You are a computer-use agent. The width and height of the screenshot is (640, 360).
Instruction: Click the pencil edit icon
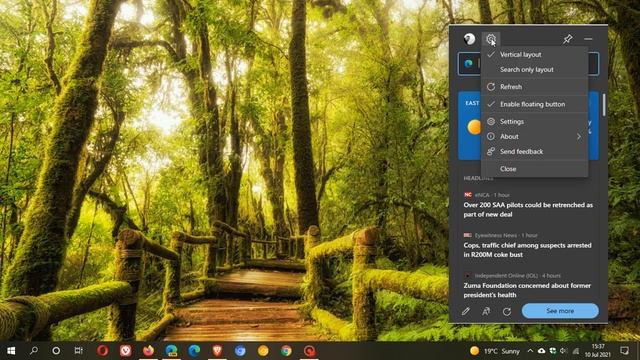466,311
